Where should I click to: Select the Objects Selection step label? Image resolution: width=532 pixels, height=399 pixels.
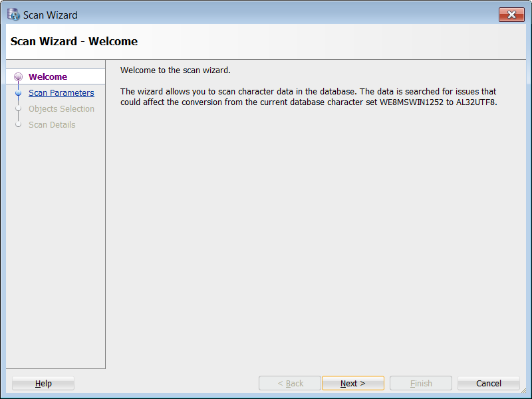(61, 109)
